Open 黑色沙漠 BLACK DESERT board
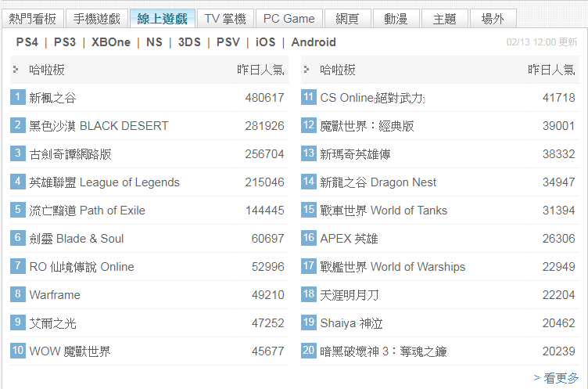This screenshot has width=588, height=389. pyautogui.click(x=99, y=126)
